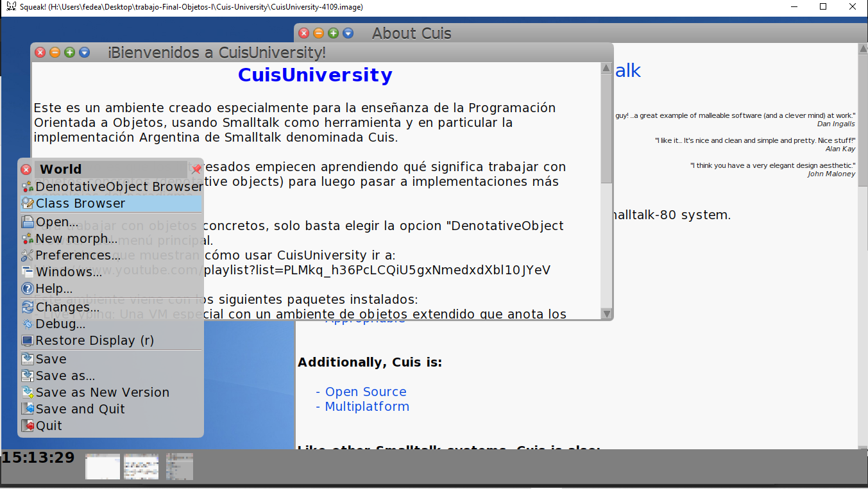Select the Class Browser icon in World menu
868x489 pixels.
coord(27,204)
